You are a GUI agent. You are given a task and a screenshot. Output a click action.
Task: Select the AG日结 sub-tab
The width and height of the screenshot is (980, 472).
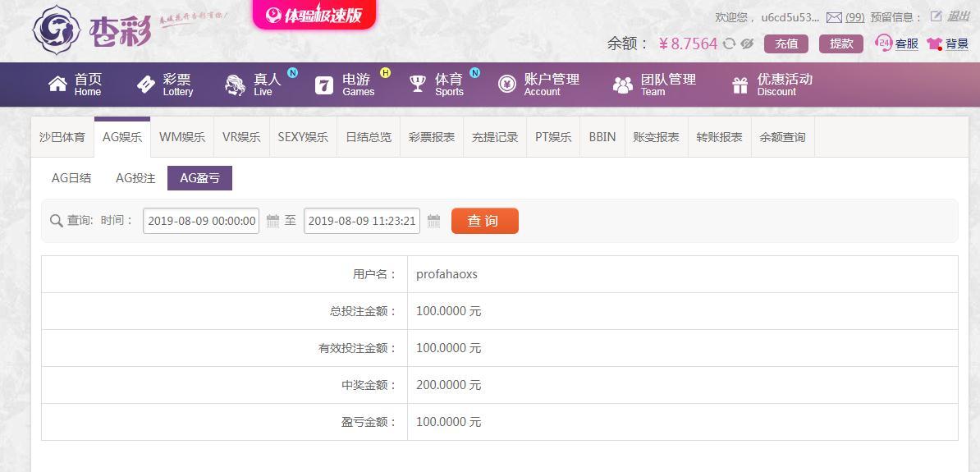tap(71, 178)
